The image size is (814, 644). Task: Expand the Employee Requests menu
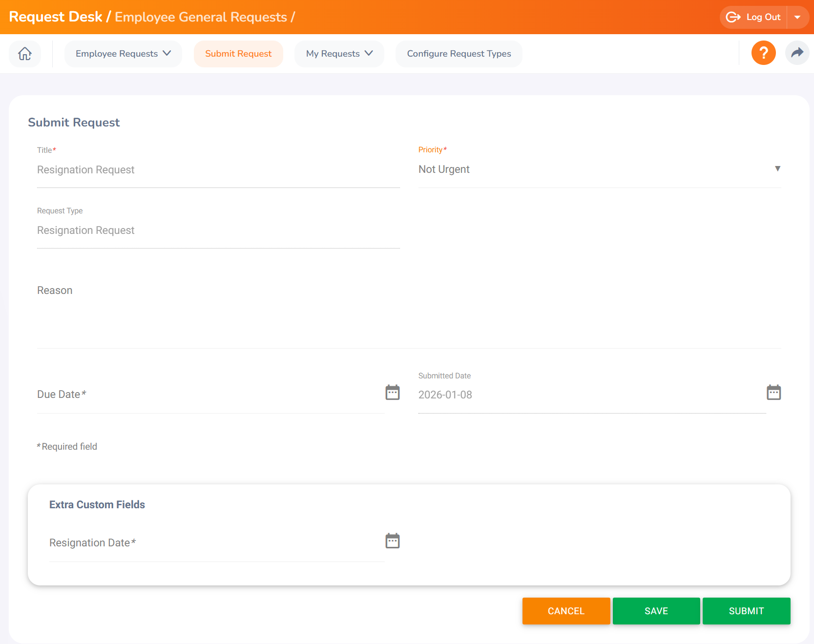(123, 54)
